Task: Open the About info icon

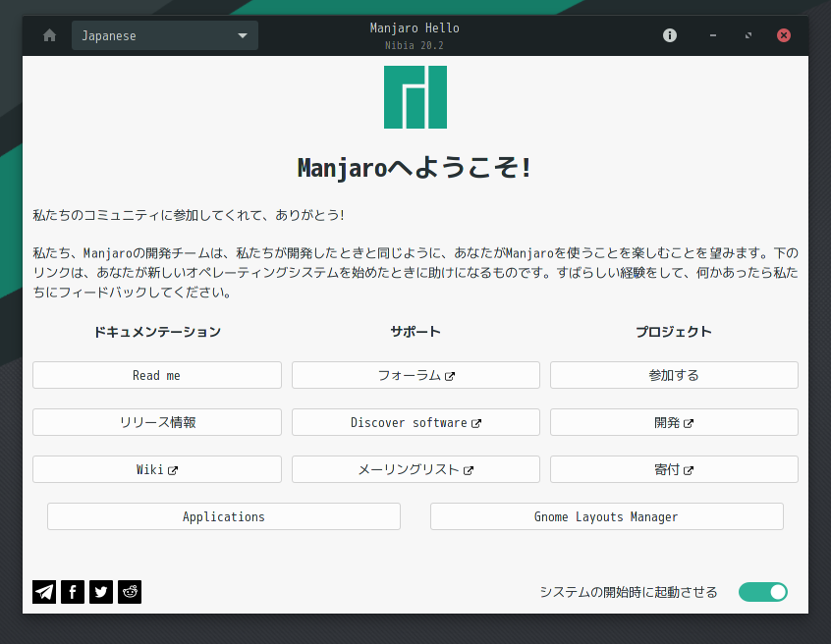Action: [670, 35]
